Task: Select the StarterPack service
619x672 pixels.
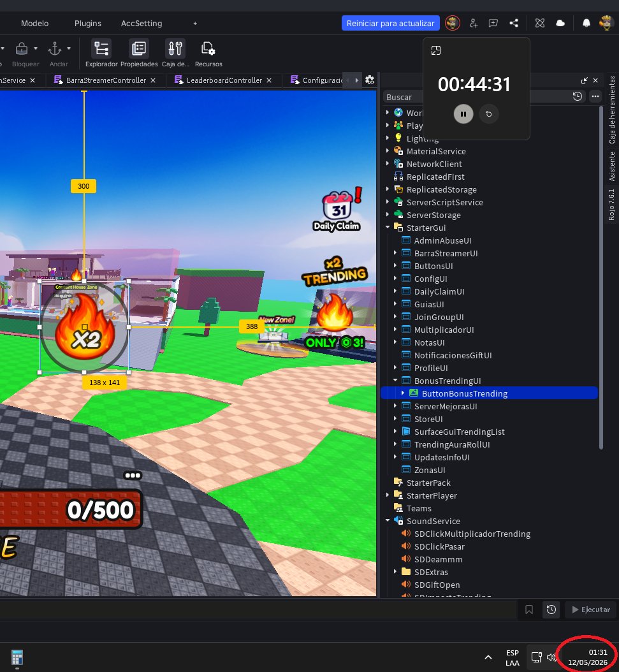Action: click(x=428, y=483)
